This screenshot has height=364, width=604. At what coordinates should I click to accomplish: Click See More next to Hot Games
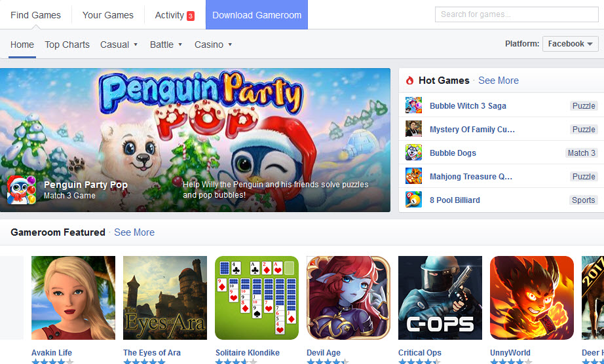498,81
